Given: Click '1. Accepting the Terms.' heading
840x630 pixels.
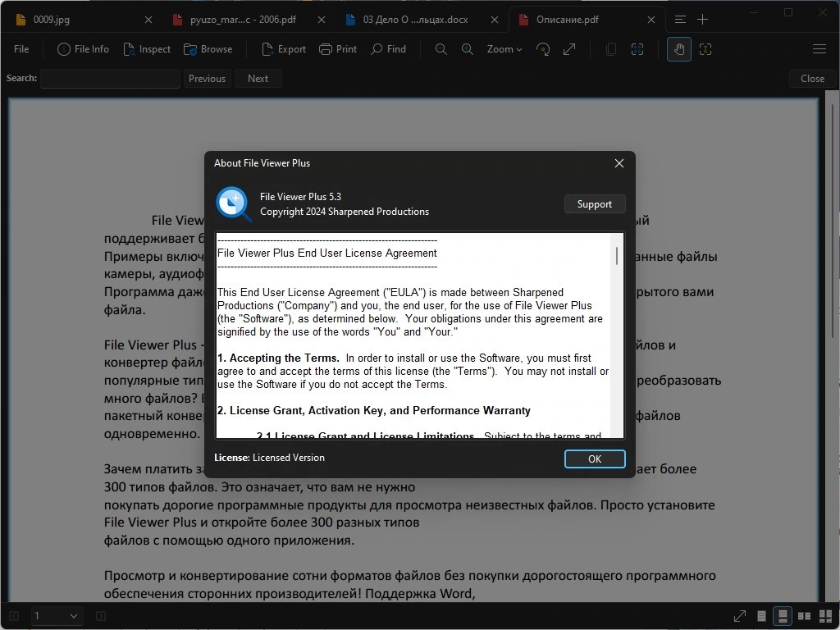Looking at the screenshot, I should (278, 358).
